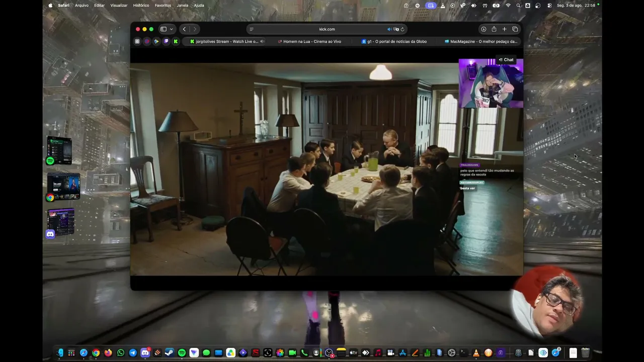Open Steam from the Dock
Screen dimensions: 644x362
pyautogui.click(x=170, y=353)
